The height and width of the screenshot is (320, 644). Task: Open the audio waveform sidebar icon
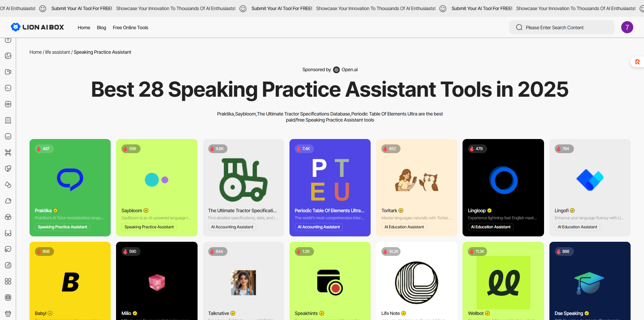(8, 104)
